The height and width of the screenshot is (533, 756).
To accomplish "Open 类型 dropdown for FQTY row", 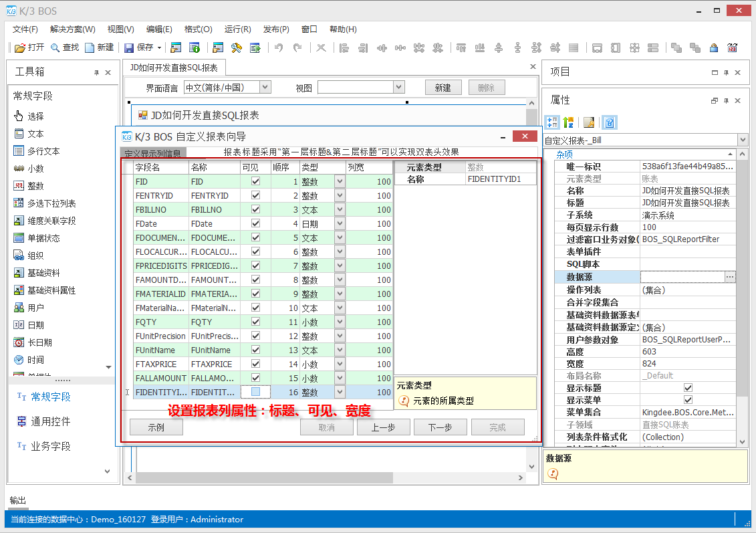I will pos(340,322).
